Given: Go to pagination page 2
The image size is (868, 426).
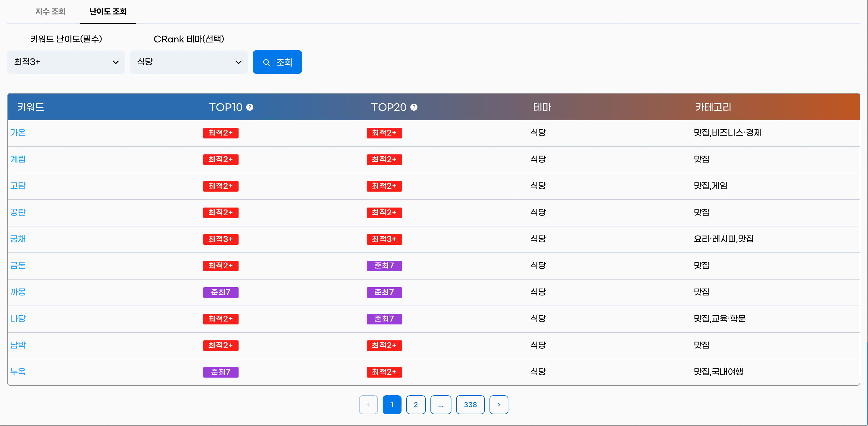Looking at the screenshot, I should tap(416, 404).
